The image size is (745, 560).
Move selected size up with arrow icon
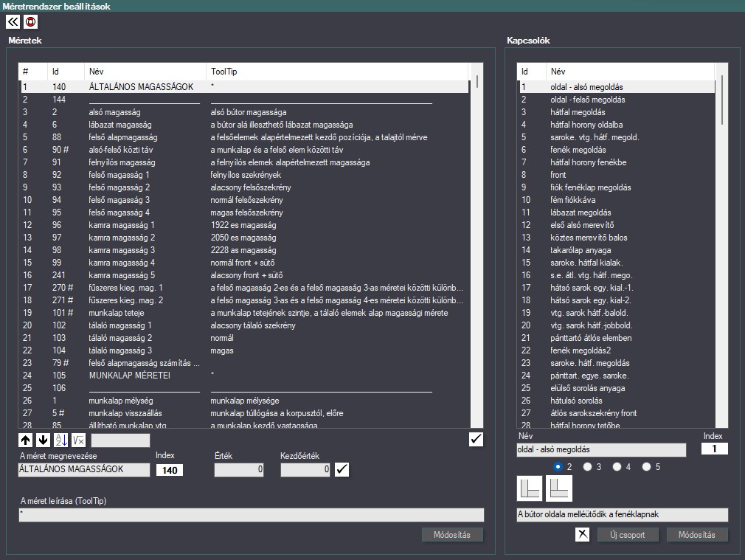pos(26,440)
